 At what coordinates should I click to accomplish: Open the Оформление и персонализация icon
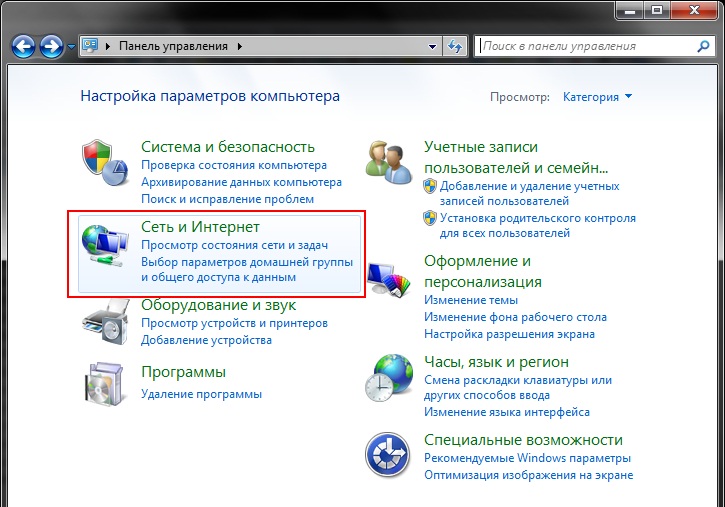[x=388, y=277]
